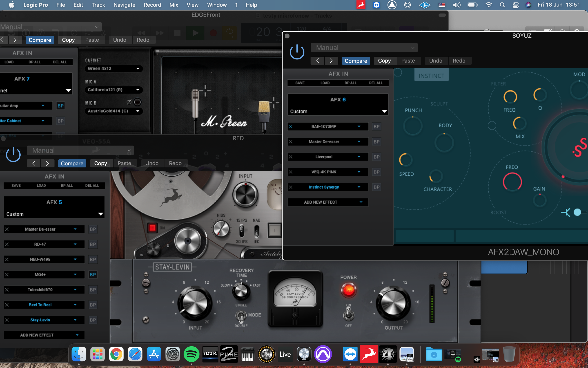Open Antelope launcher icon in dock
The width and height of the screenshot is (588, 368).
[x=369, y=354]
